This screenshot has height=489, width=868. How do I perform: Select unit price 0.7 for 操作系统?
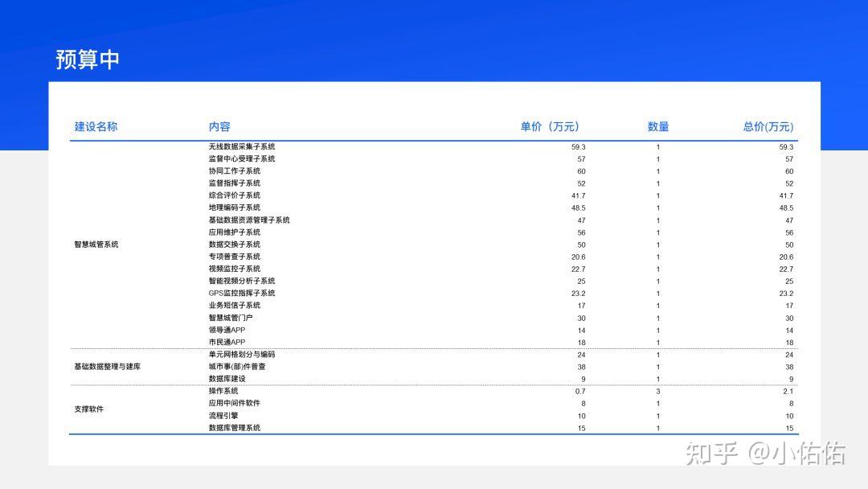tap(580, 392)
